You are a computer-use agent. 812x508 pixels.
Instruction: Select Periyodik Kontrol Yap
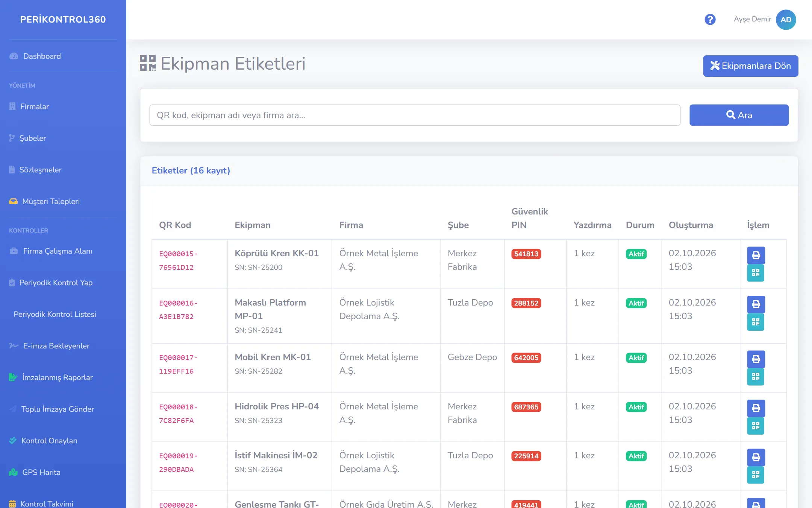[63, 283]
